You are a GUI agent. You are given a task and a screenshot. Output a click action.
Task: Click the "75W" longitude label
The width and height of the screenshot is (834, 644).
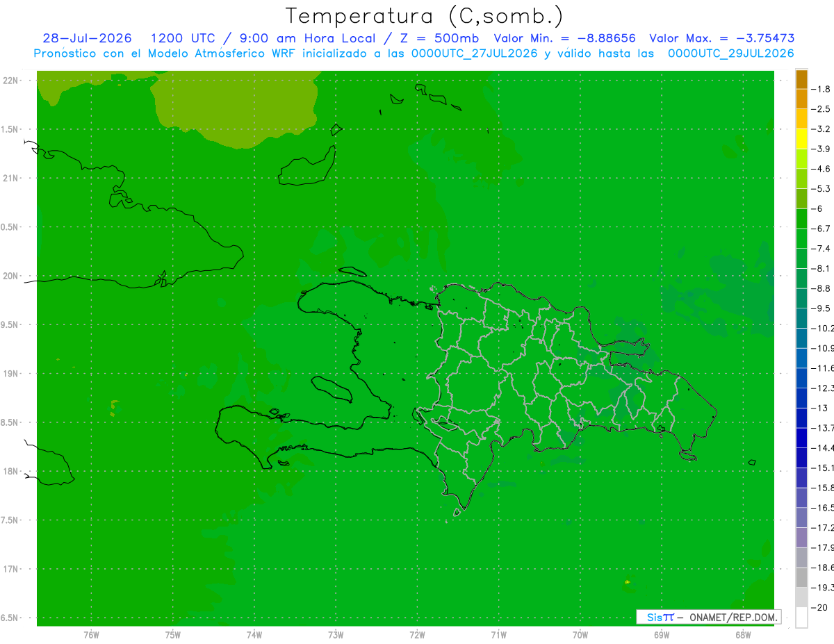(173, 635)
